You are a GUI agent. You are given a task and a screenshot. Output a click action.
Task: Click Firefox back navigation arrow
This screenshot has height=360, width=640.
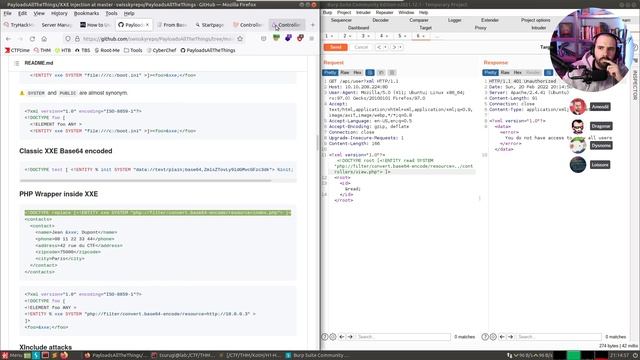click(9, 39)
